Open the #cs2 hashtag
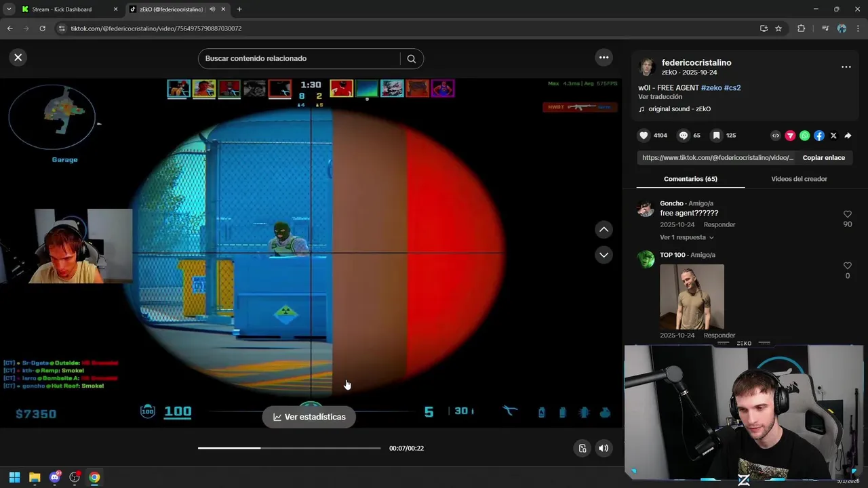868x488 pixels. [x=732, y=88]
